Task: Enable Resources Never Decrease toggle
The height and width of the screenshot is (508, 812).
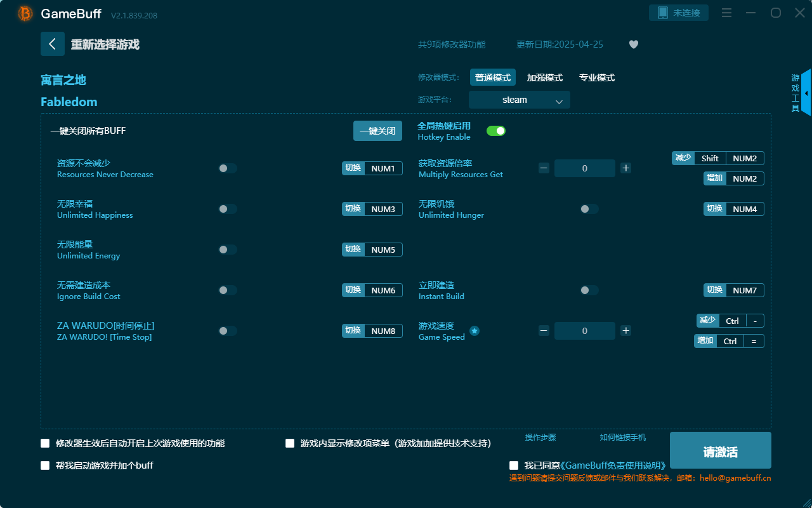Action: [228, 168]
